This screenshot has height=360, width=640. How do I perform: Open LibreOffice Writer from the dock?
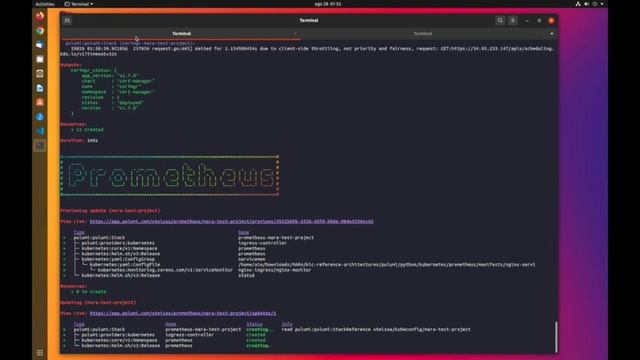[x=40, y=88]
